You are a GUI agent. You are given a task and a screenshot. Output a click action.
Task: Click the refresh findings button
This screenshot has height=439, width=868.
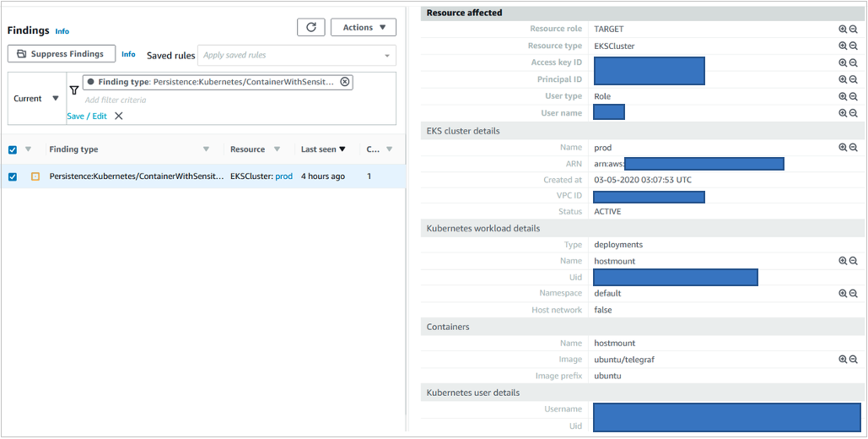click(x=310, y=28)
